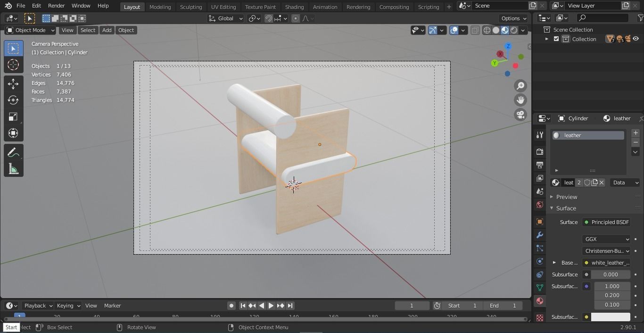The width and height of the screenshot is (644, 333).
Task: Expand the Base Color texture settings
Action: click(554, 263)
